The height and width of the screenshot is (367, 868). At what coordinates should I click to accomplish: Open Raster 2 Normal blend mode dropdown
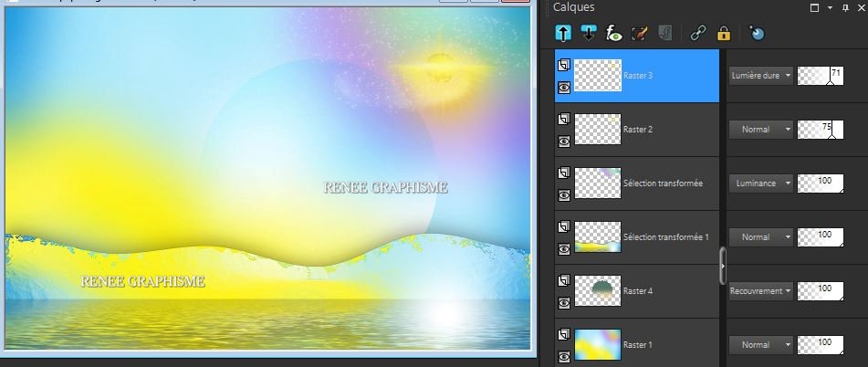(x=760, y=130)
